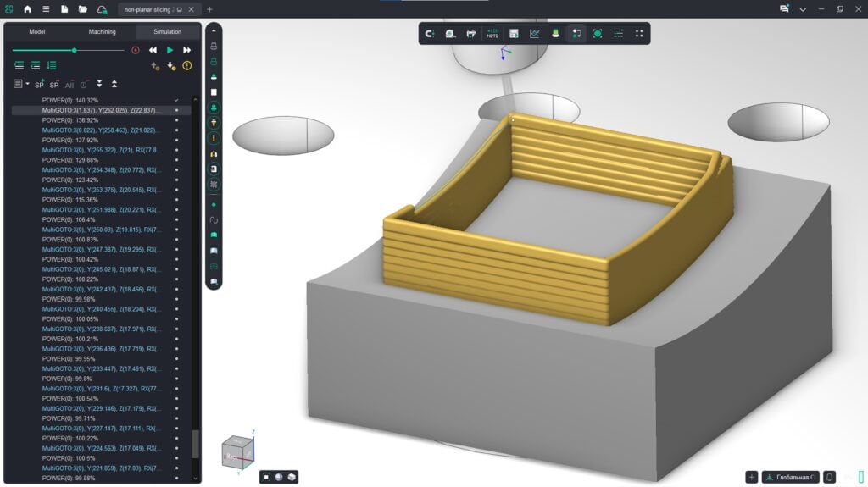
Task: Click the yellow warning exclamation icon
Action: pyautogui.click(x=187, y=66)
